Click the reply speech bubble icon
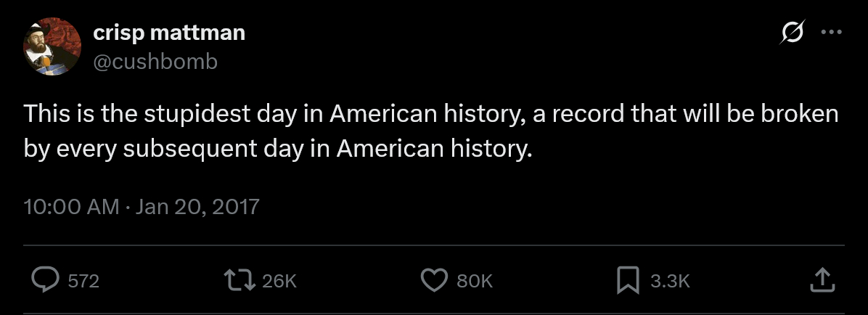The image size is (868, 315). [47, 280]
